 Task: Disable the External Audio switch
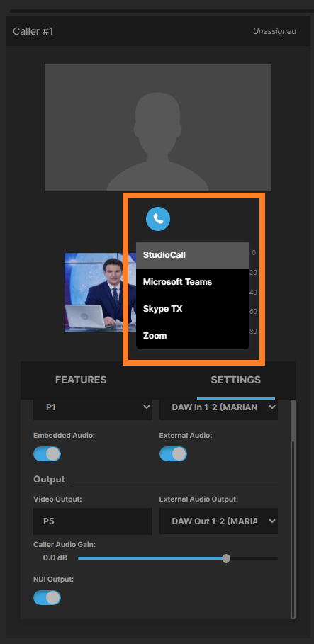(x=173, y=454)
